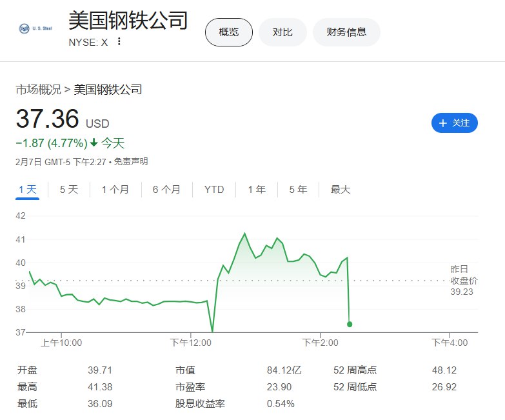Image resolution: width=505 pixels, height=420 pixels.
Task: Click the 52 周低点 value 26.92
Action: [444, 387]
